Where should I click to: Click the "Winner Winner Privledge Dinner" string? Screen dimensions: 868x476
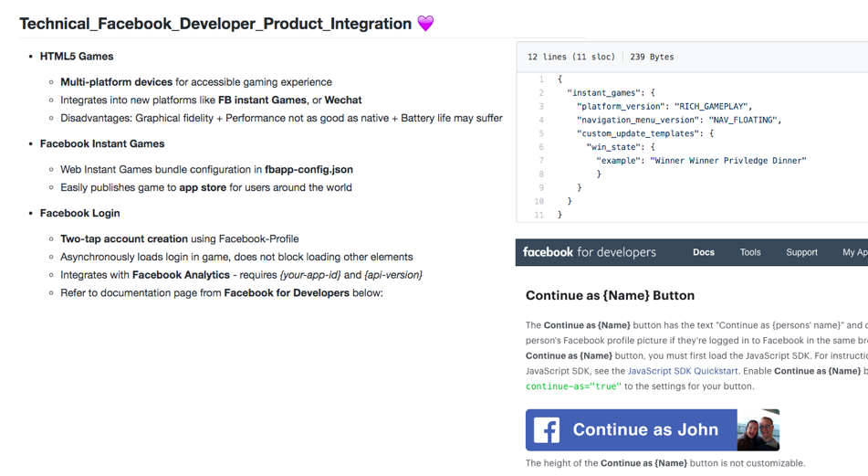728,161
